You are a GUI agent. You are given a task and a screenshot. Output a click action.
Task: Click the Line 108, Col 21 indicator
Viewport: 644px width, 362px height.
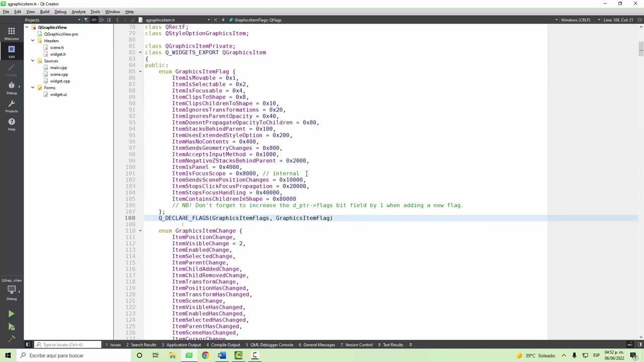tap(618, 20)
